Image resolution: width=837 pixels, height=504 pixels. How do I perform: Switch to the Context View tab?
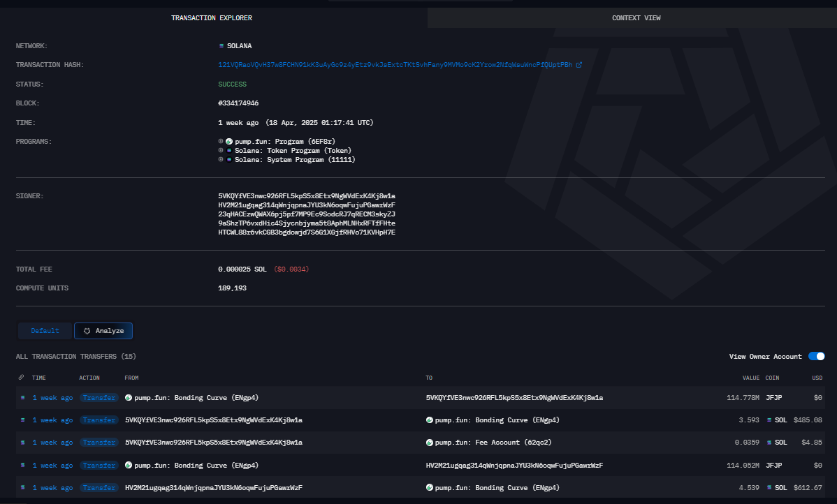pos(636,18)
